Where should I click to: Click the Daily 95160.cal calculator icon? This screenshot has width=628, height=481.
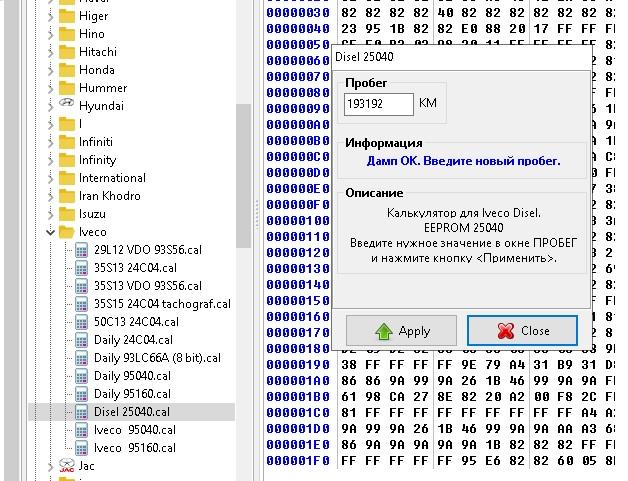[81, 394]
